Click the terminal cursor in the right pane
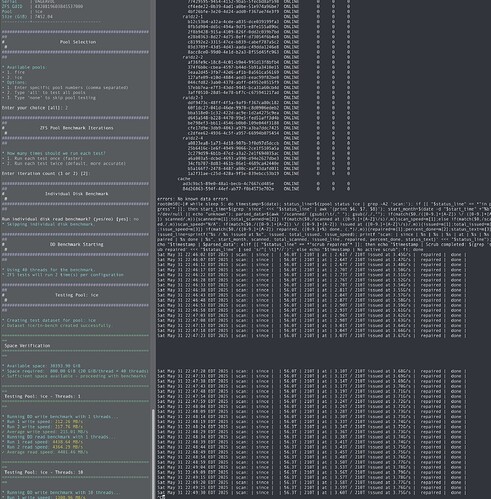Image resolution: width=491 pixels, height=499 pixels. (x=162, y=497)
